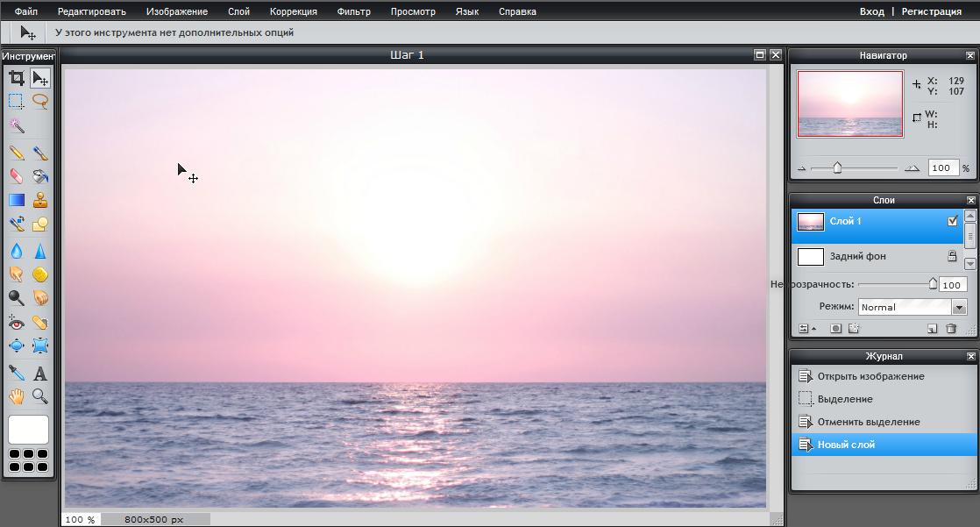The height and width of the screenshot is (527, 980).
Task: Open the Фильтр menu
Action: [353, 11]
